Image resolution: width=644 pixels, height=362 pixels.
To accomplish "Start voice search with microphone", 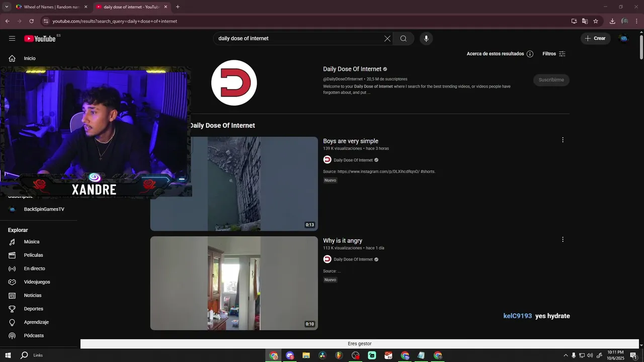I will [x=426, y=39].
